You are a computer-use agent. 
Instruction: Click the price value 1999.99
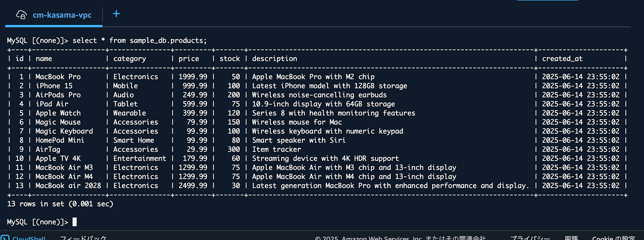pyautogui.click(x=193, y=77)
